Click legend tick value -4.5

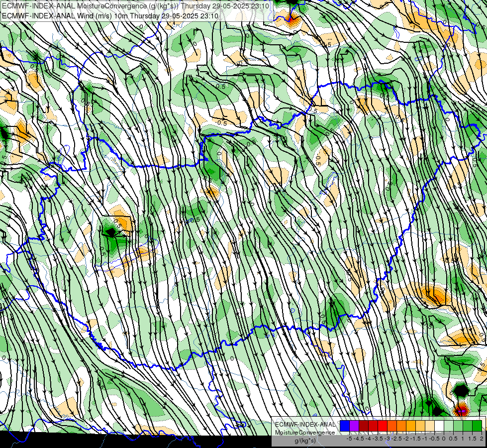(359, 439)
